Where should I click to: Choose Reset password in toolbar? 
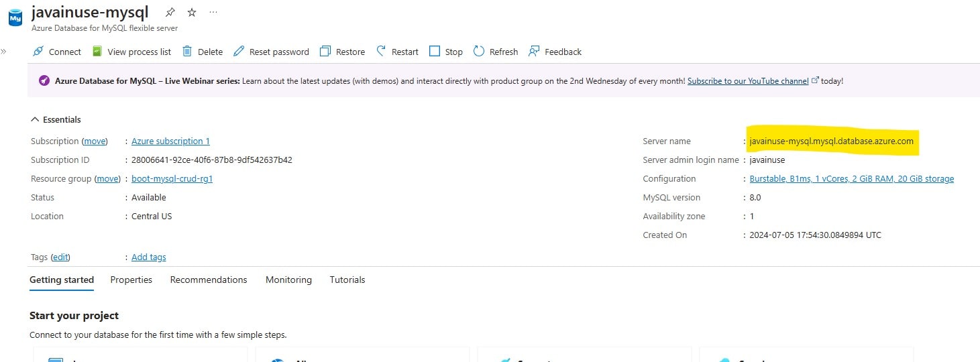(271, 52)
